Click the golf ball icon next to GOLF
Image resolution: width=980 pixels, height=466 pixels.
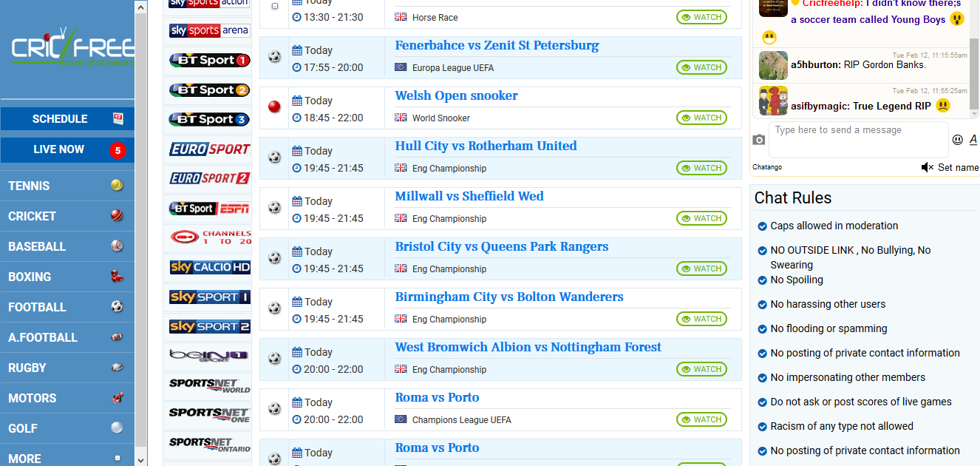click(x=116, y=428)
